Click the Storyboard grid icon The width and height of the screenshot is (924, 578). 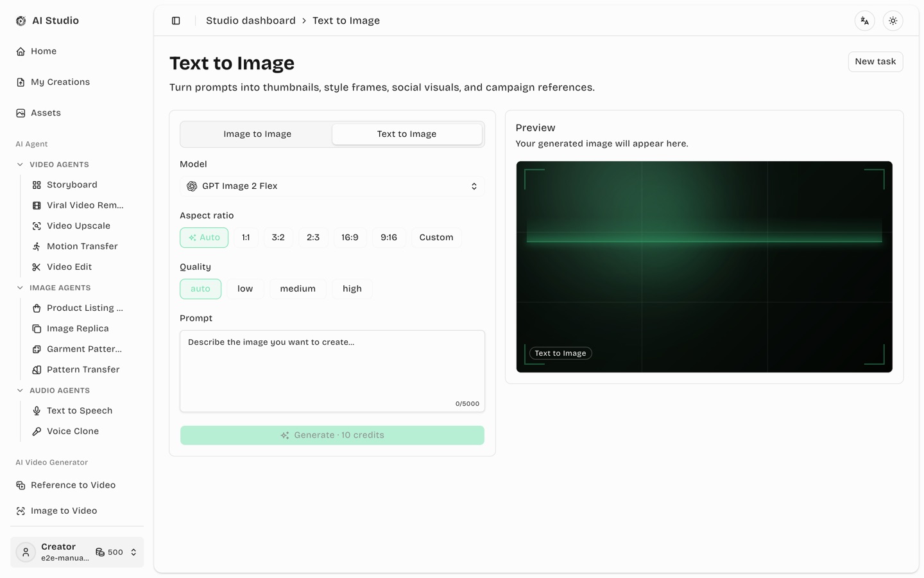(37, 185)
